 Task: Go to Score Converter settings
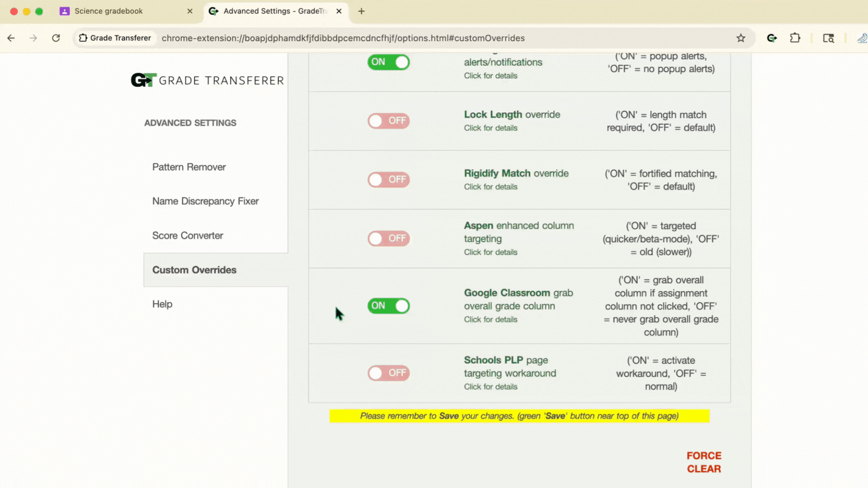coord(188,235)
